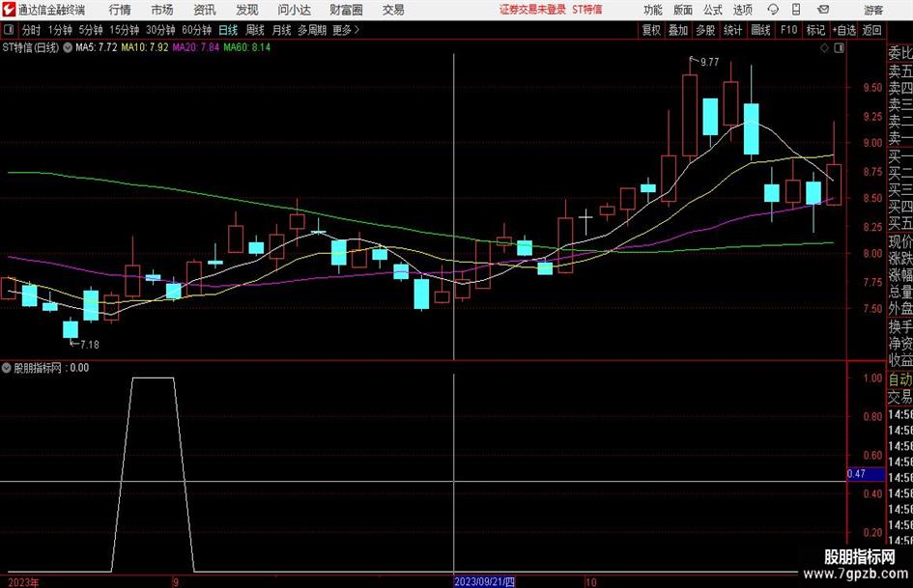Click the 叠加 overlay button

[678, 30]
